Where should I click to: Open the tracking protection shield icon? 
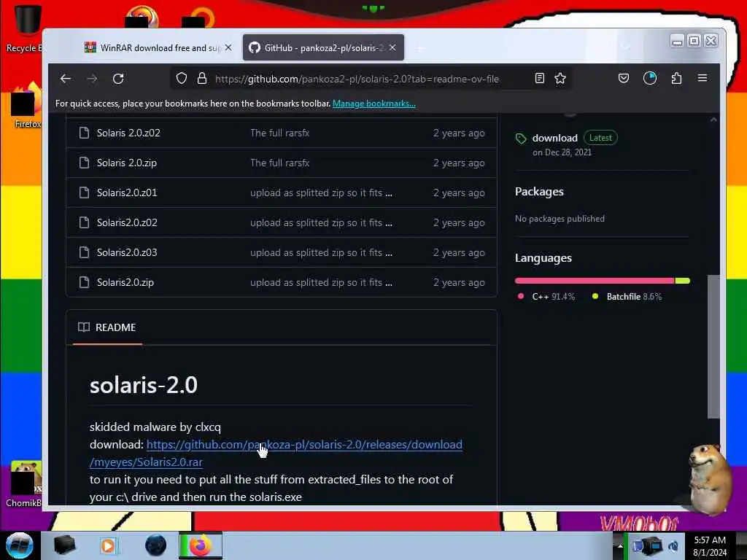[x=182, y=78]
